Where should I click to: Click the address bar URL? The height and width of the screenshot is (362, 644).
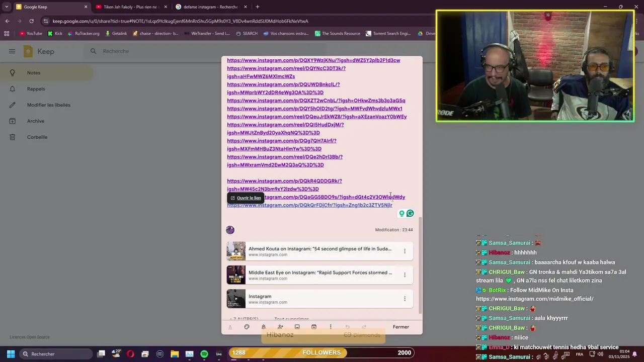180,21
